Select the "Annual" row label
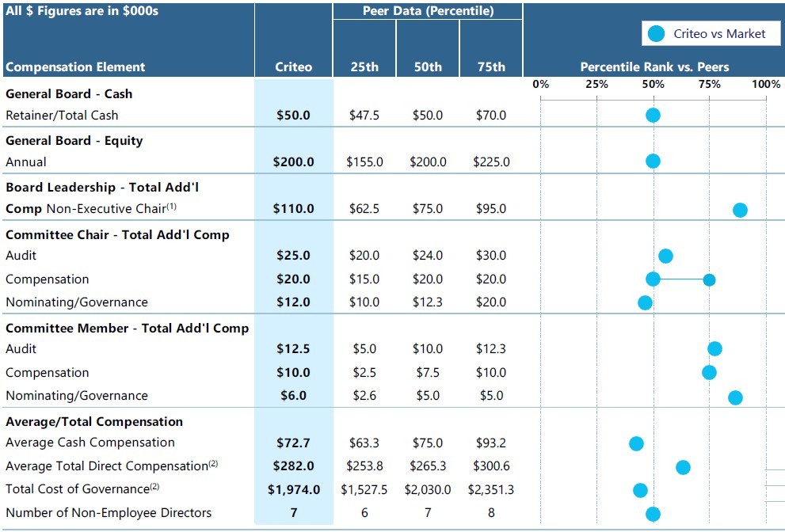This screenshot has width=785, height=532. click(x=26, y=161)
